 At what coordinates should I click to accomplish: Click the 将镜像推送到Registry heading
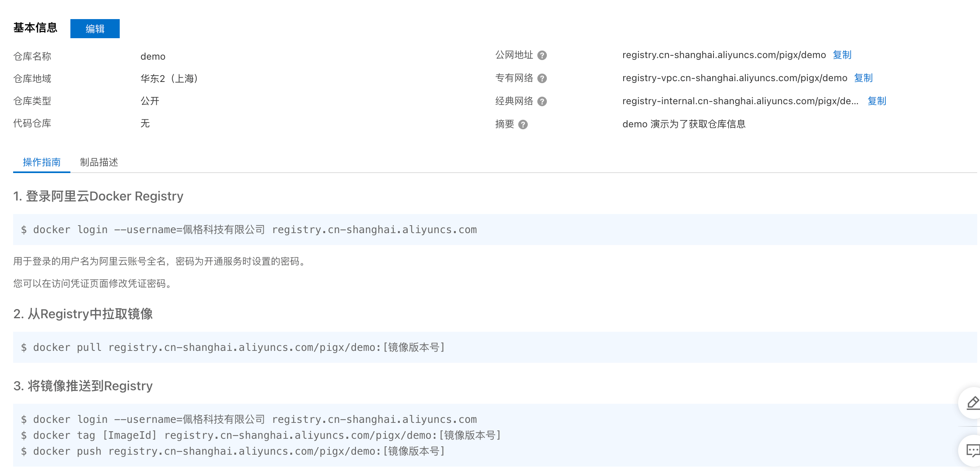[x=83, y=386]
